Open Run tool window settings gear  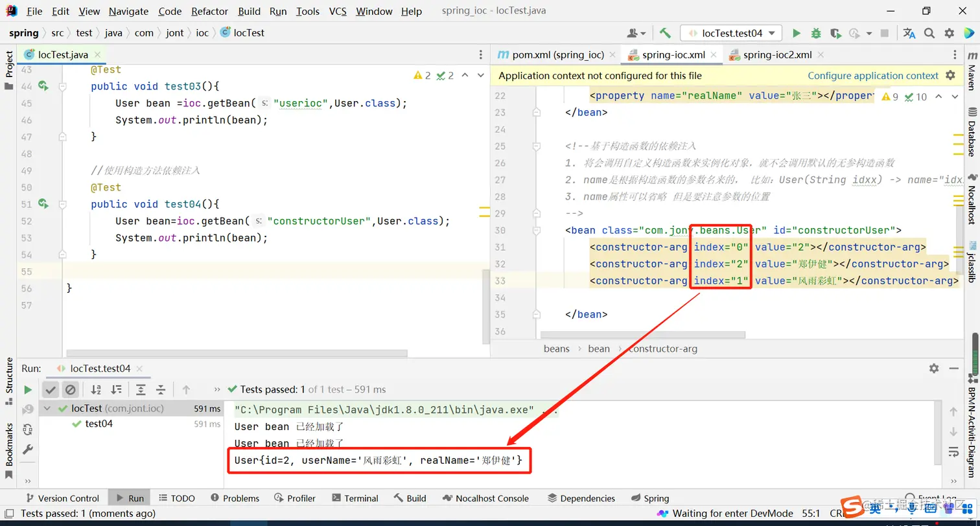pos(934,368)
